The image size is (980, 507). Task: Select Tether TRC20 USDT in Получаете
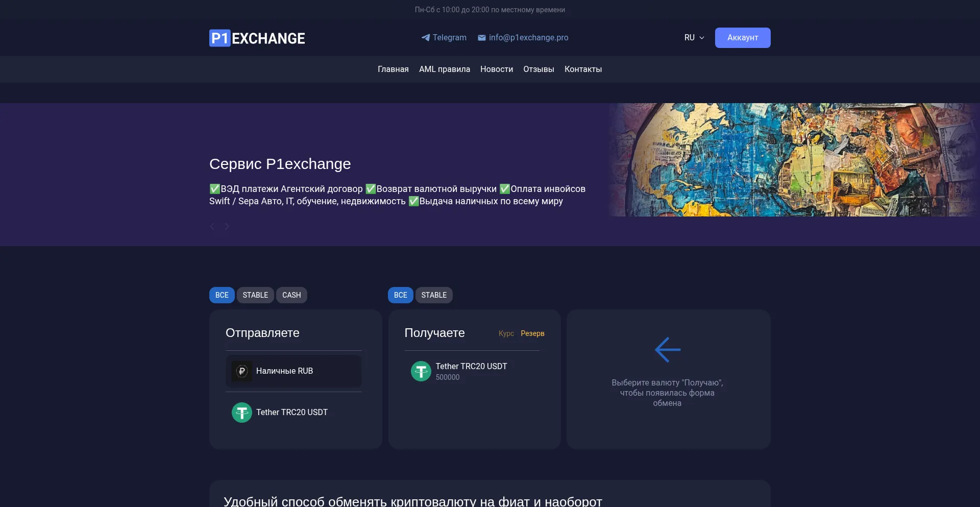(x=472, y=371)
